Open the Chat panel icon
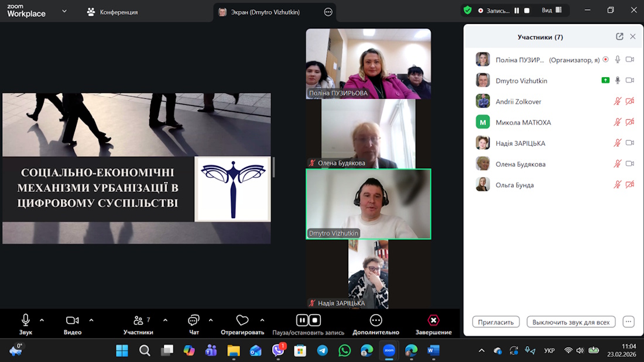Viewport: 644px width, 362px height. click(194, 320)
